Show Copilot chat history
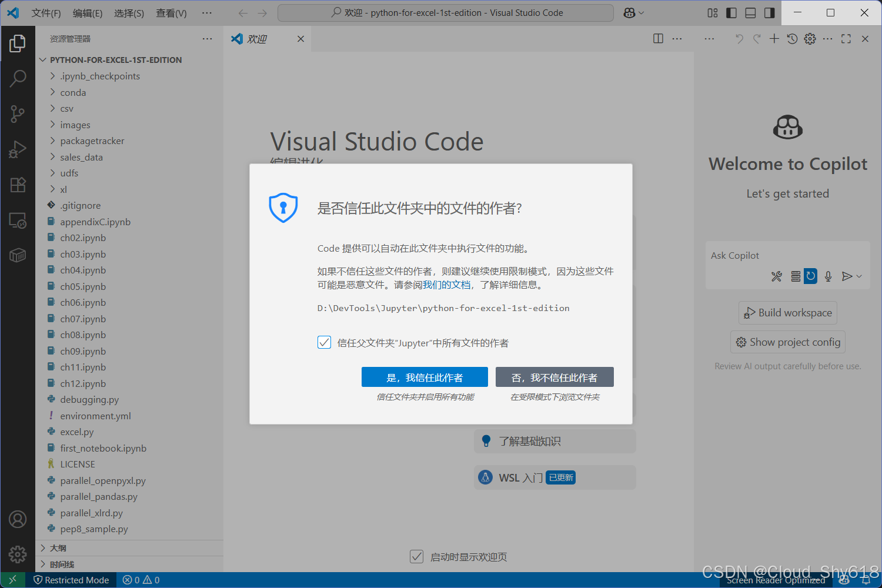Screen dimensions: 882x588 pos(792,38)
